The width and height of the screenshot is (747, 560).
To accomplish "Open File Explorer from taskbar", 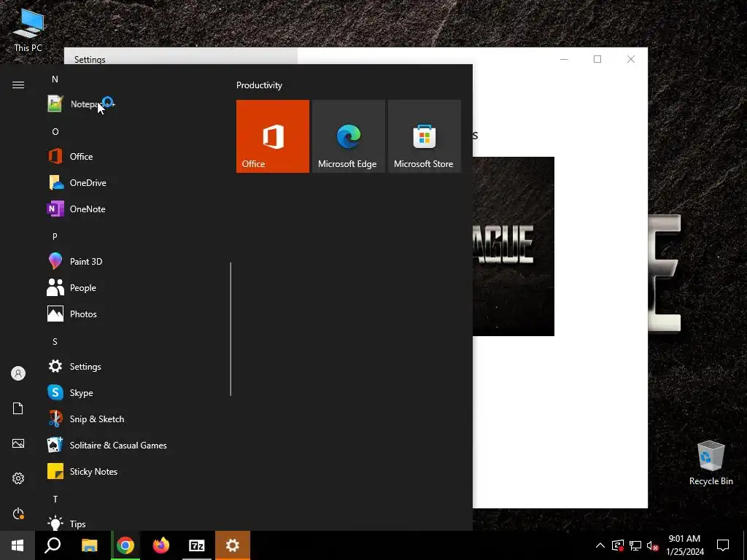I will point(89,545).
